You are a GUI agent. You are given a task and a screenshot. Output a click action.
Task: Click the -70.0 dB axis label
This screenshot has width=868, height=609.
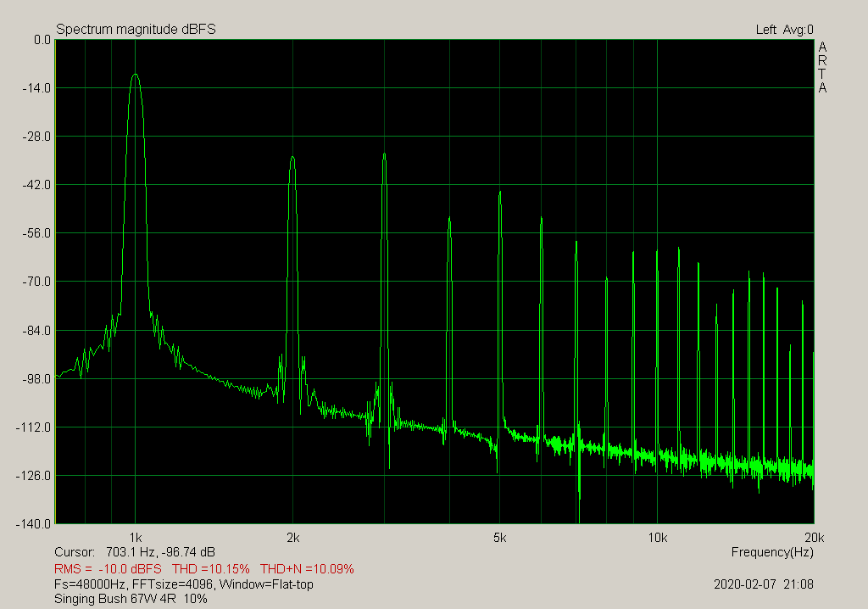pyautogui.click(x=36, y=282)
